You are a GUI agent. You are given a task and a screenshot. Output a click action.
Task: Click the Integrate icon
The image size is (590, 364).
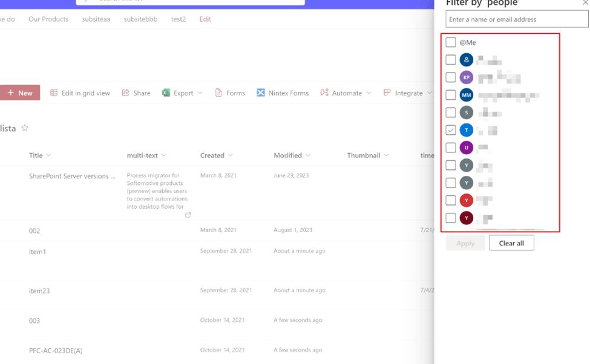(x=387, y=92)
